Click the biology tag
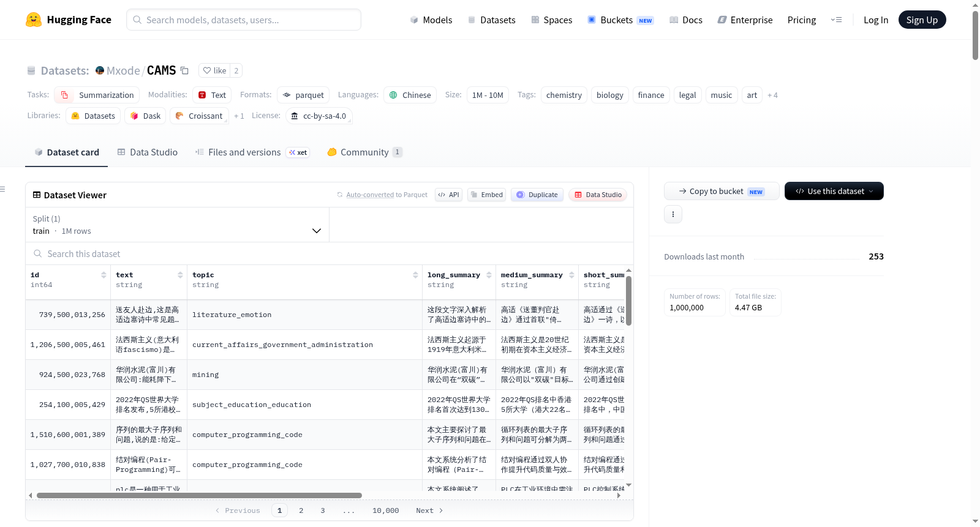980x527 pixels. 610,95
